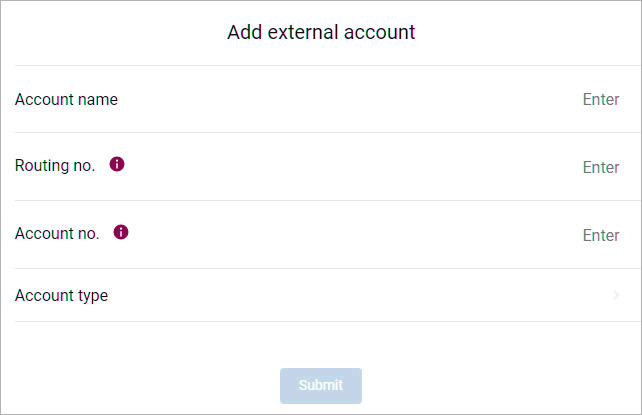
Task: Expand Account type with the chevron arrow
Action: point(616,295)
